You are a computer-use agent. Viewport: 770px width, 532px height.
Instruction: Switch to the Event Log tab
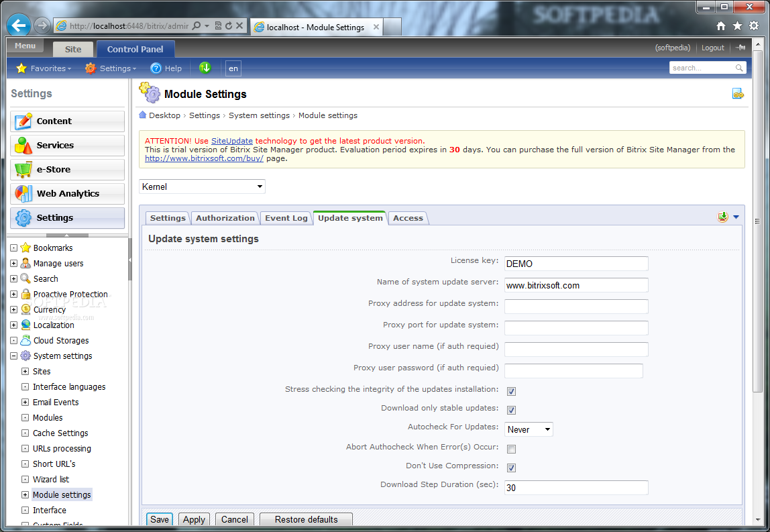tap(286, 218)
